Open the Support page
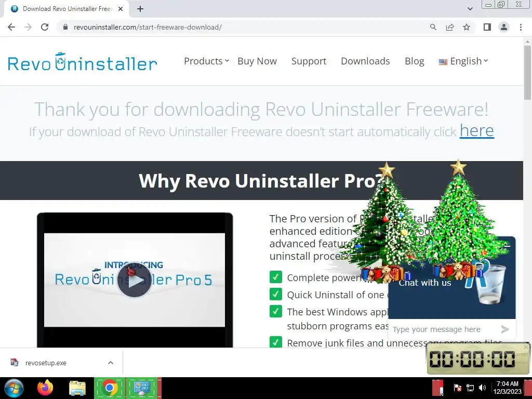The width and height of the screenshot is (532, 399). tap(309, 61)
